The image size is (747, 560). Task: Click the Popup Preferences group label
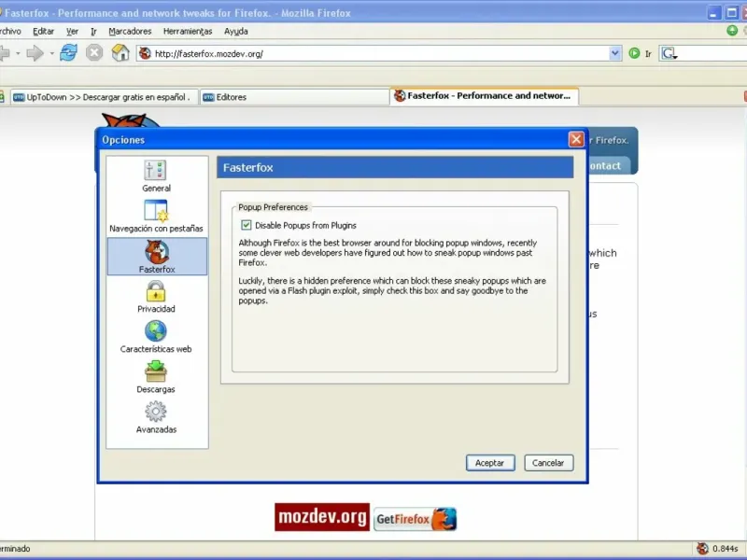[273, 207]
